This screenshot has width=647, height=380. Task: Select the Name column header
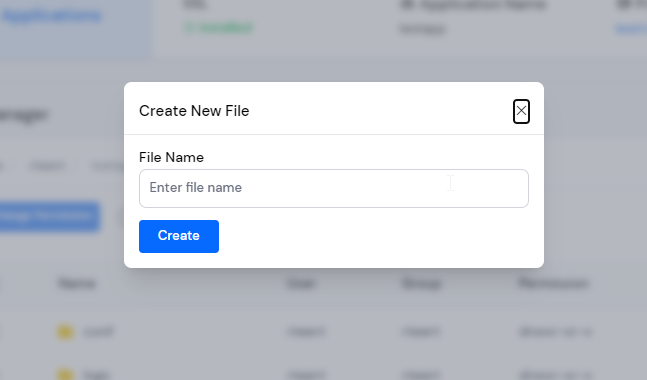tap(77, 283)
